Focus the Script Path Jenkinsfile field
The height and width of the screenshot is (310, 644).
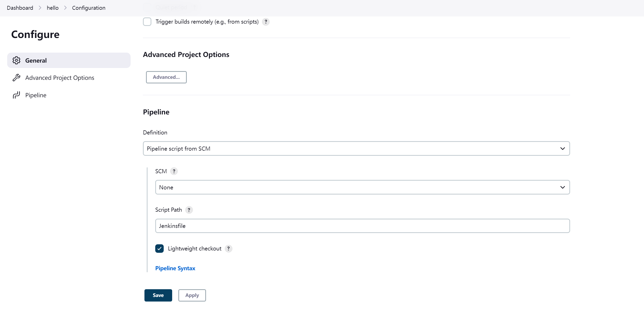coord(363,226)
